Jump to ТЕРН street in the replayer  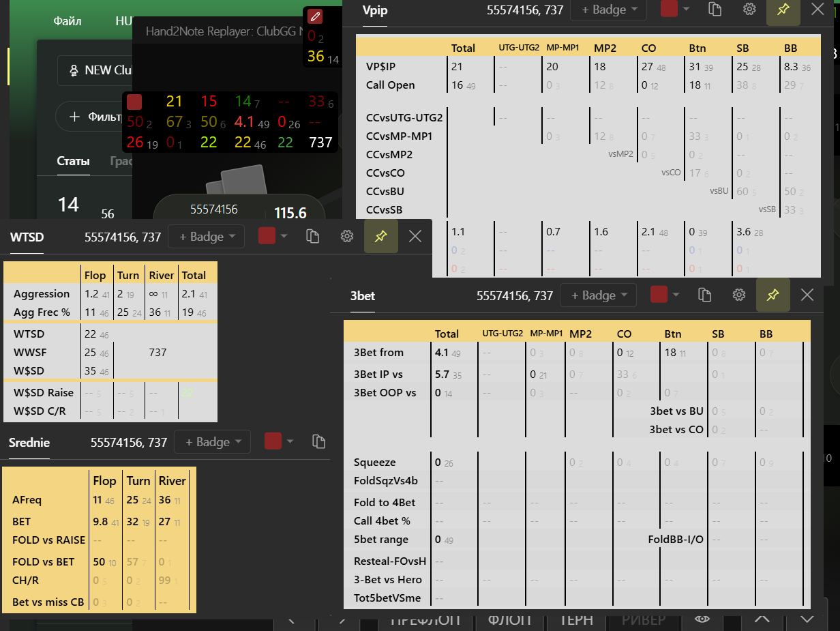[x=576, y=620]
